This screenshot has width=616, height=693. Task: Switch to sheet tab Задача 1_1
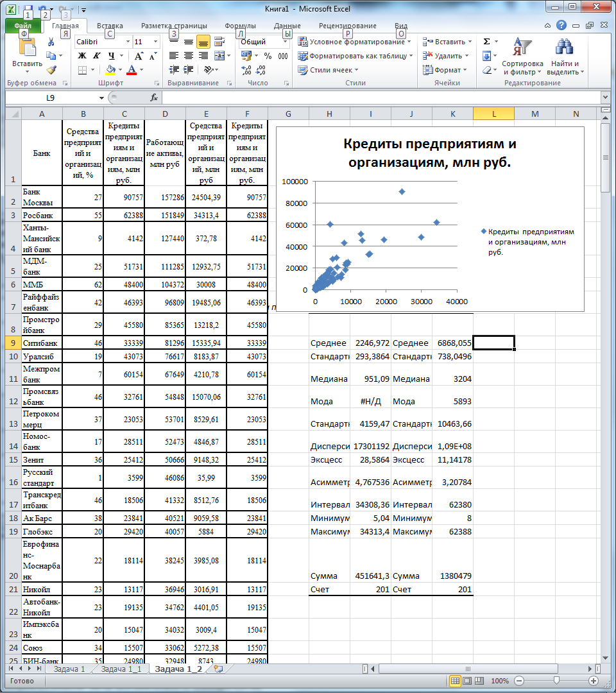pos(121,669)
